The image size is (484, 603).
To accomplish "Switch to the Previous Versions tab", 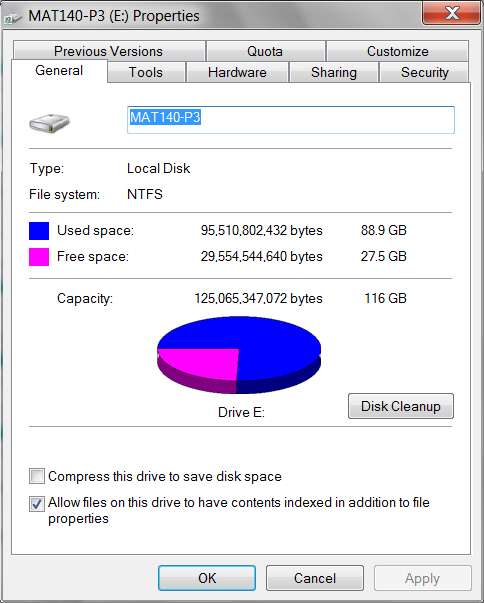I will point(108,51).
